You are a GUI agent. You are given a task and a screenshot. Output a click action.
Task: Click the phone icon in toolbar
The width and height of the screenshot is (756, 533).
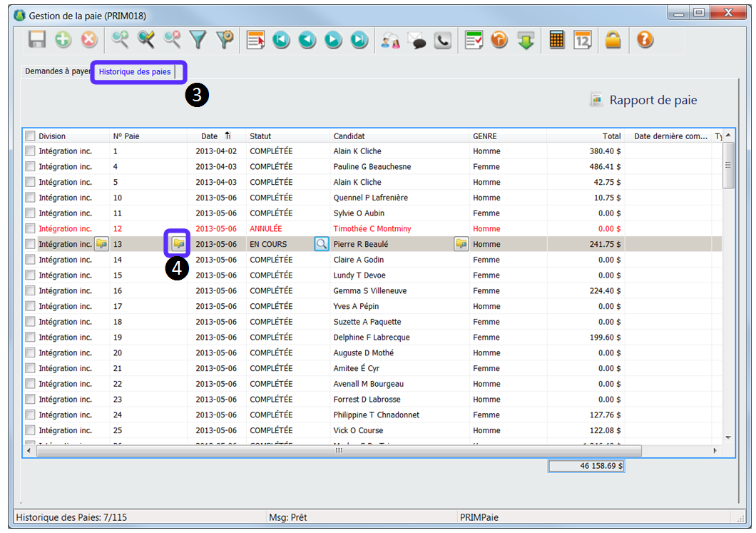pos(443,41)
